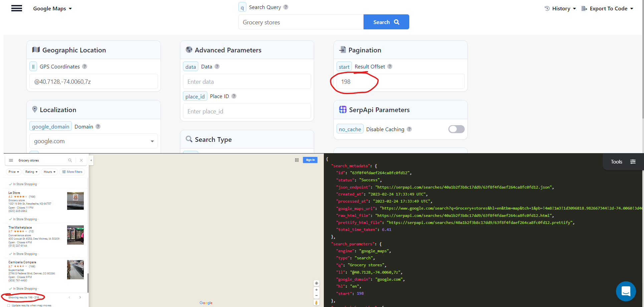644x307 pixels.
Task: Enable the Disable Caching toggle
Action: [456, 129]
